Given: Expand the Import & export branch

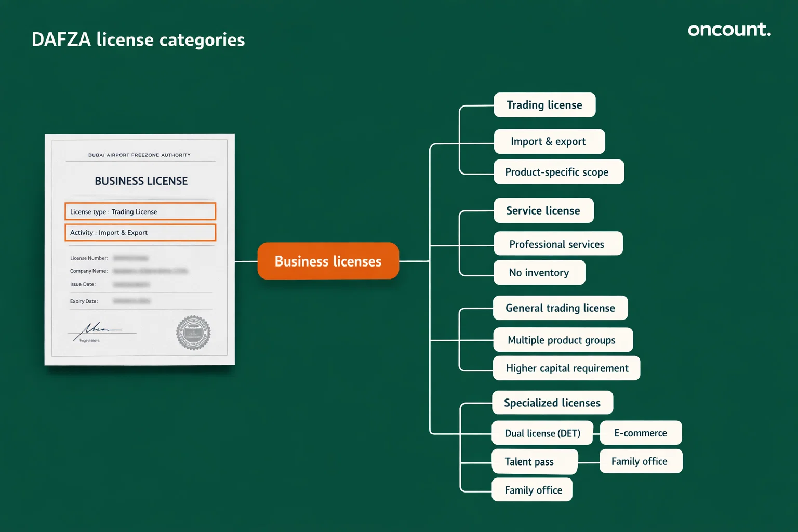Looking at the screenshot, I should pos(549,141).
